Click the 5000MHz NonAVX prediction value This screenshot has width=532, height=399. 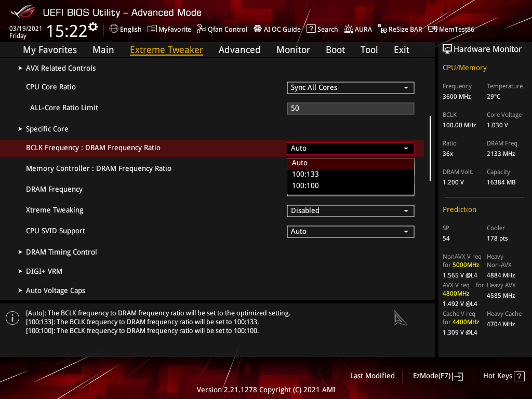pos(466,265)
